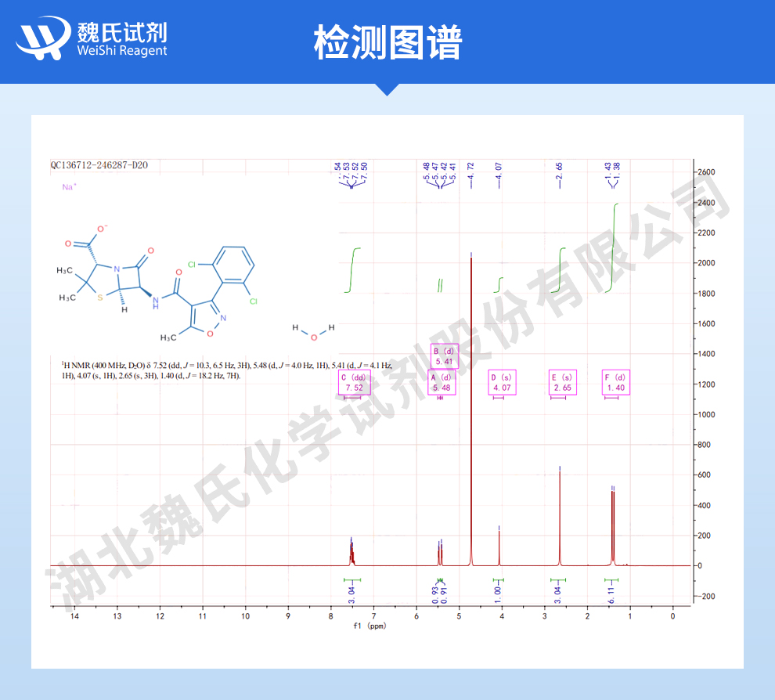Click the integral value 3.04 under 2.65 peak
The image size is (775, 700).
[557, 595]
